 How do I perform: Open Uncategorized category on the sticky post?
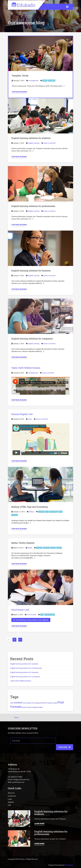33,81
